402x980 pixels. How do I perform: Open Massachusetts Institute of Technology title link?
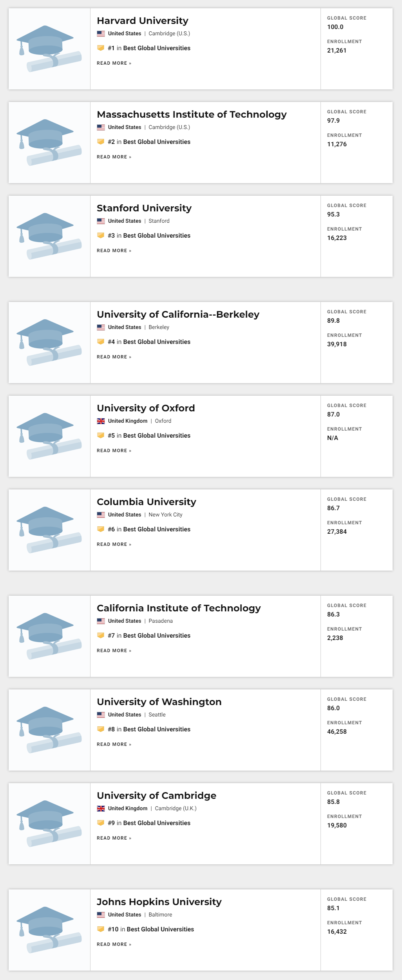(x=192, y=115)
